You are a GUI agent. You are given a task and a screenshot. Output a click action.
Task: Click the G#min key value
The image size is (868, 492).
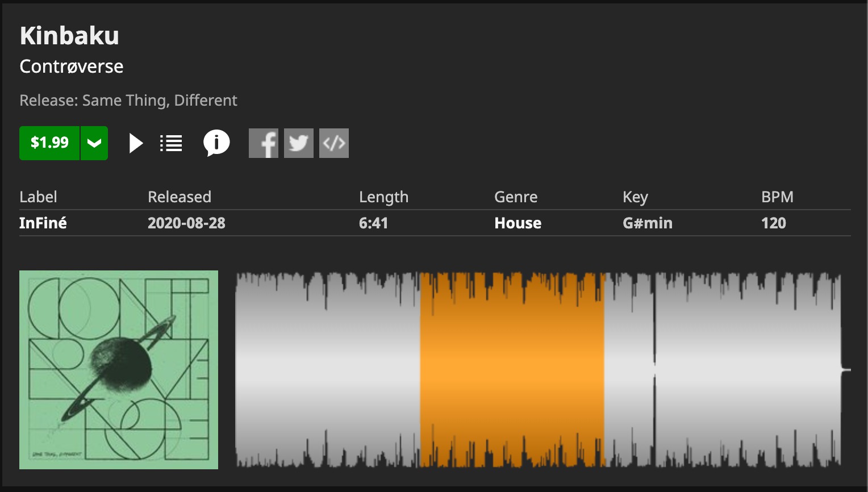pyautogui.click(x=647, y=223)
